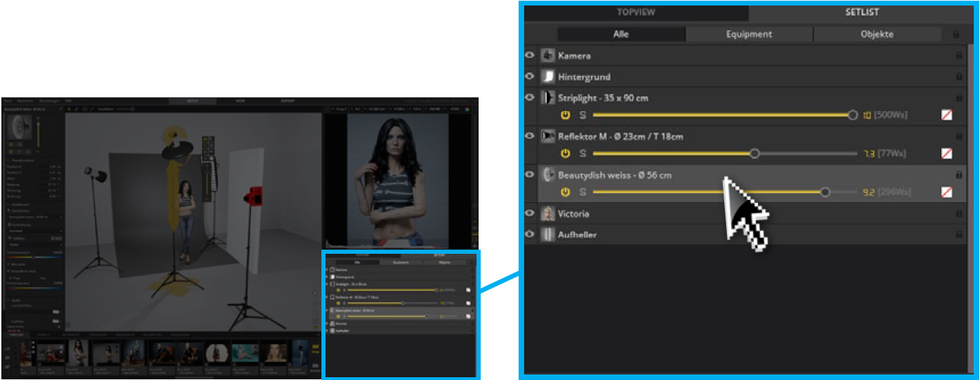980x380 pixels.
Task: Select the red flash head in 3D view
Action: click(x=254, y=195)
